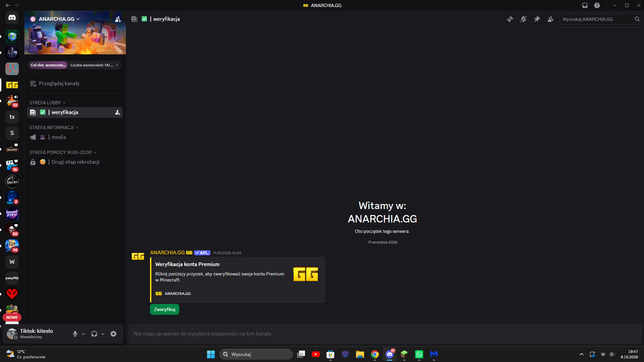The image size is (644, 362).
Task: Open headphone output options arrow
Action: coord(103,334)
